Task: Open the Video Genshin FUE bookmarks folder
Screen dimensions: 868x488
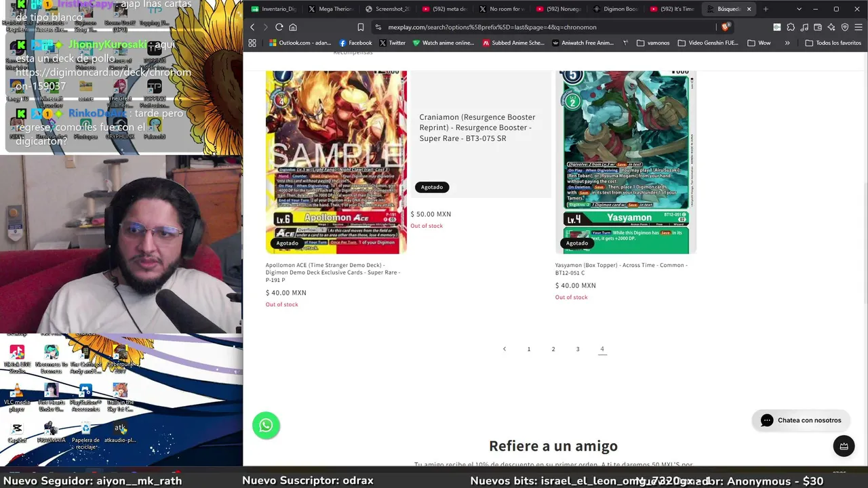Action: 708,43
